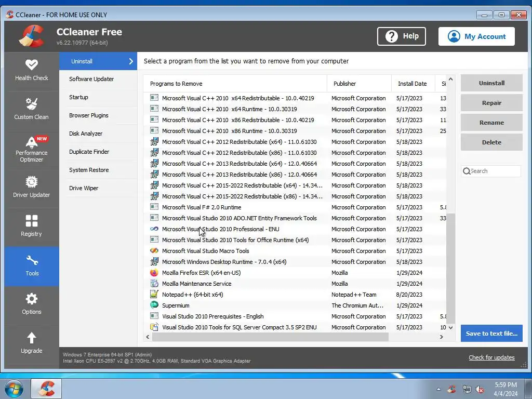
Task: Open the Startup tool
Action: coord(98,97)
